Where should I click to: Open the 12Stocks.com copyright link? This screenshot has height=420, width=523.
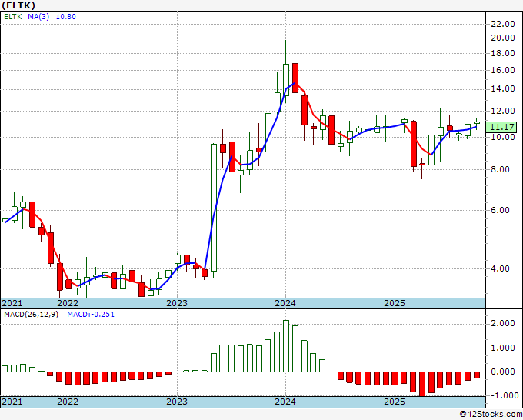click(491, 414)
